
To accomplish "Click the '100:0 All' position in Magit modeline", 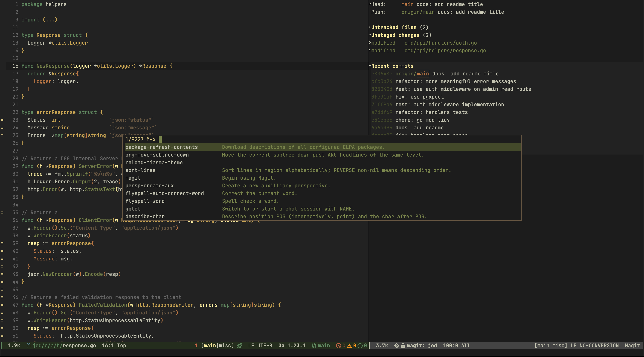I will pos(457,345).
